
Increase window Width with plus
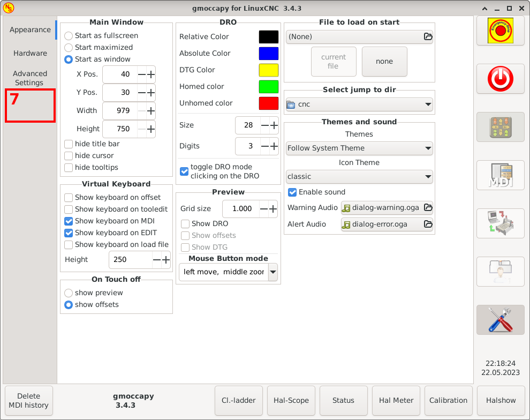151,111
